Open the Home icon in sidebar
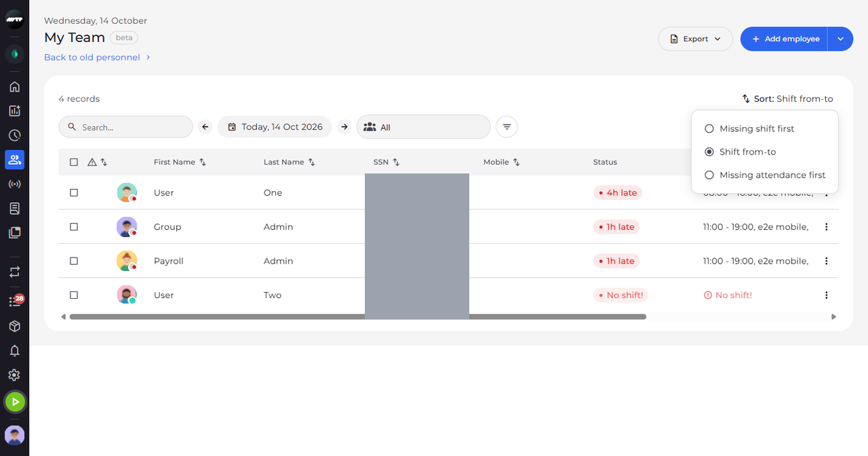The width and height of the screenshot is (868, 456). [14, 86]
